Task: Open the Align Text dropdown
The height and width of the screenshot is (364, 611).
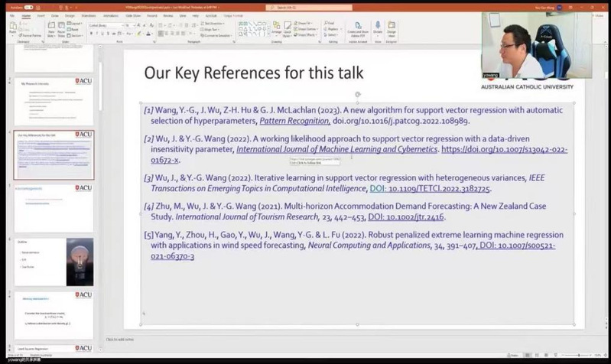Action: tap(210, 30)
